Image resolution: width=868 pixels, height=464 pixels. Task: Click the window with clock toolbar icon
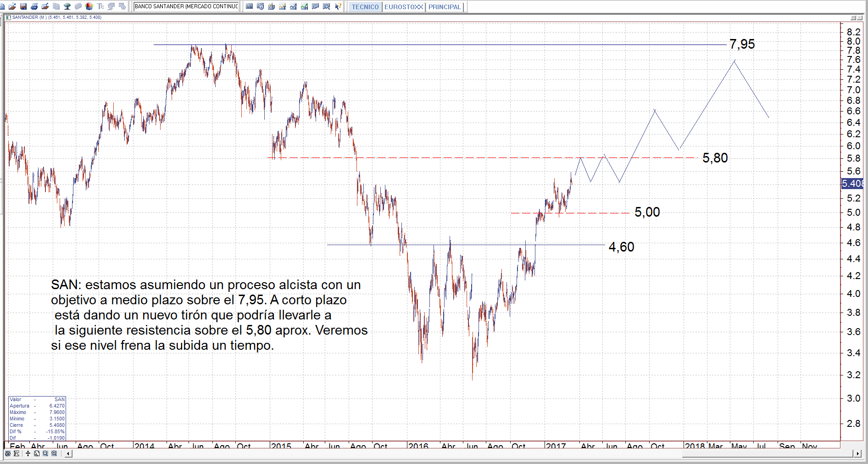click(122, 6)
